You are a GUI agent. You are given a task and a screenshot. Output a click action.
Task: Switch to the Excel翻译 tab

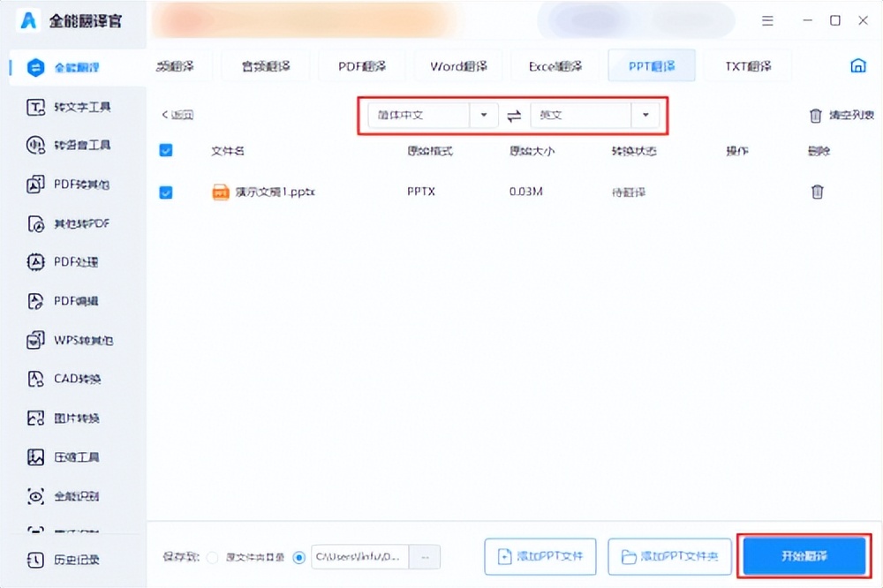(x=555, y=64)
